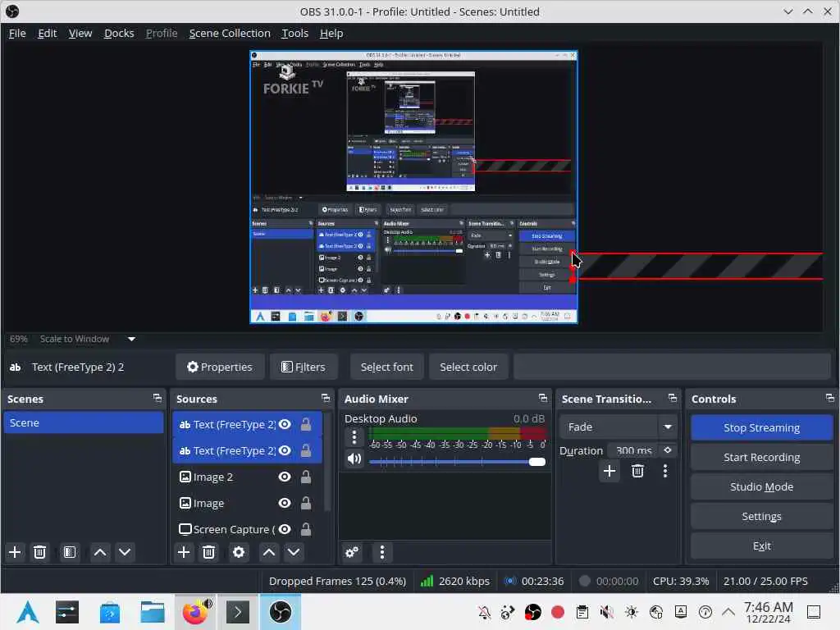Open source properties gear in Sources panel
Screen dimensions: 840x630
pos(239,552)
